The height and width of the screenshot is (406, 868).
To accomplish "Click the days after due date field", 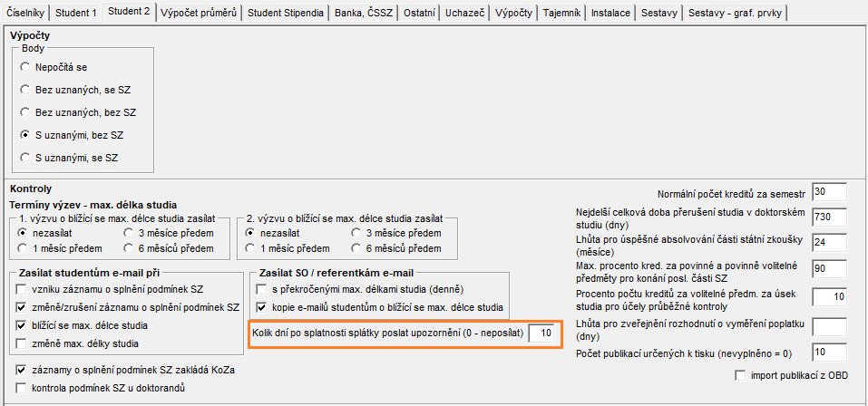I will (x=542, y=333).
